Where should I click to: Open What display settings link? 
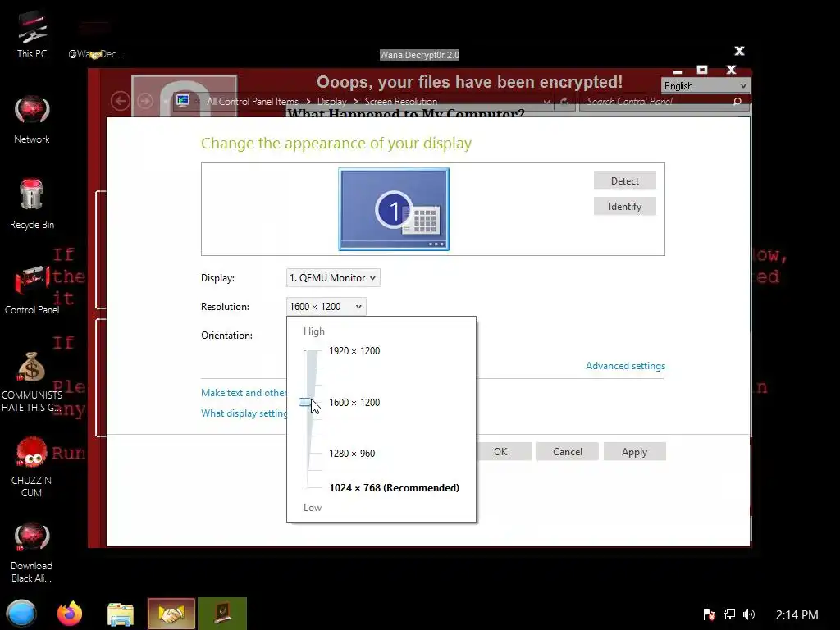pyautogui.click(x=244, y=413)
